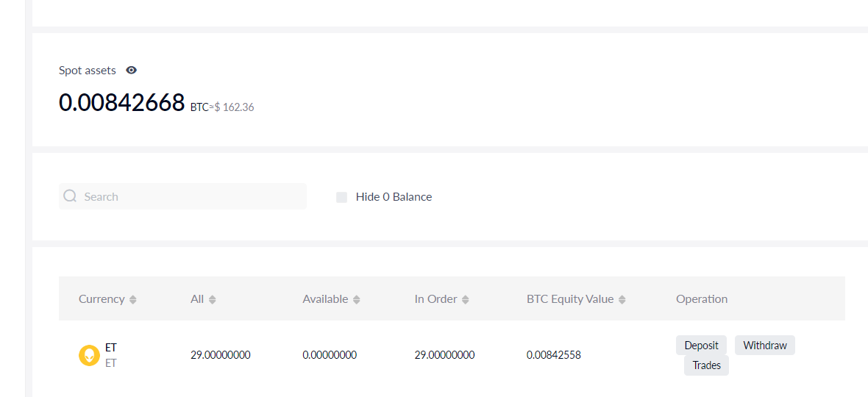Select the ET currency name in the row

pos(111,348)
